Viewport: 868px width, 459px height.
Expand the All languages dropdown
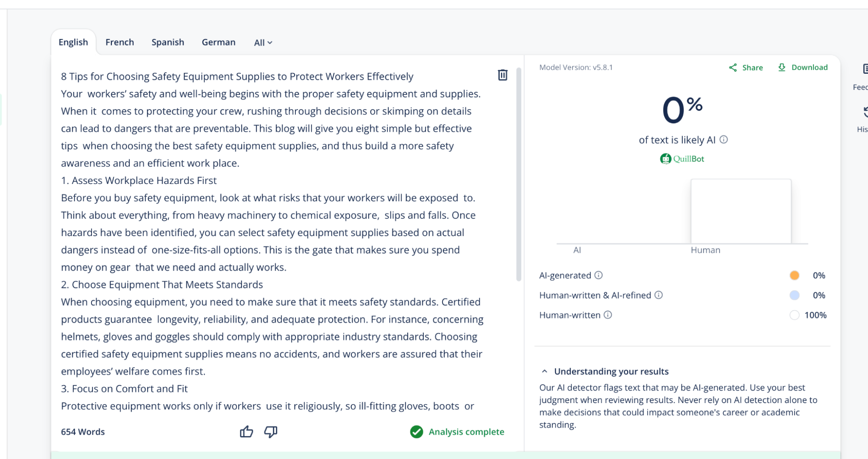click(x=263, y=43)
